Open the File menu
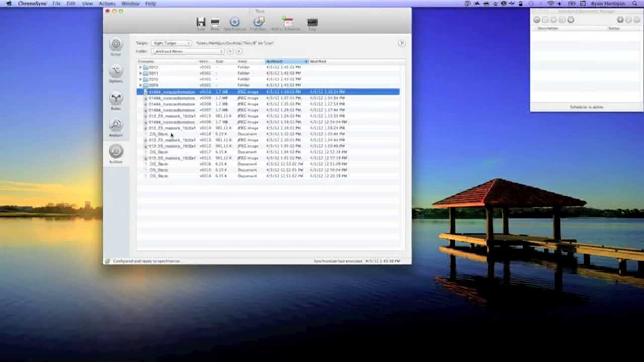The image size is (644, 362). click(x=57, y=4)
